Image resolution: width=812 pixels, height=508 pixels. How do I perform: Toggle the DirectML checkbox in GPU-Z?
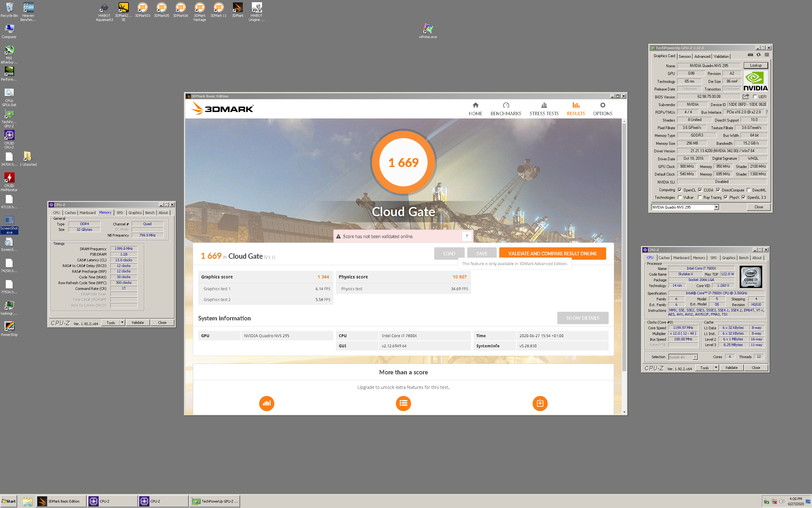point(749,190)
